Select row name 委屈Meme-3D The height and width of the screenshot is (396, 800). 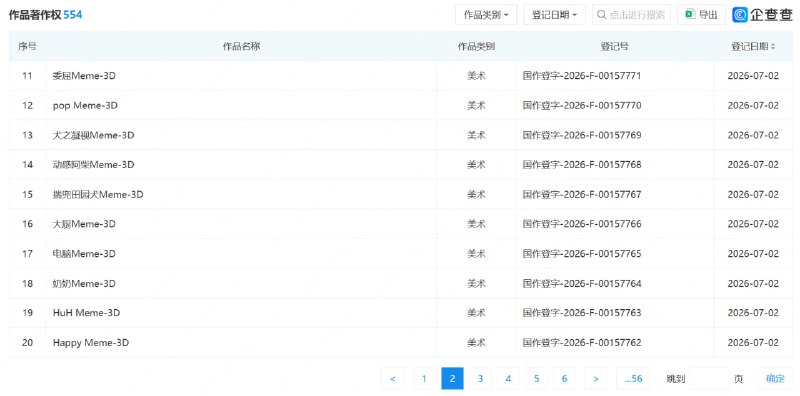[x=84, y=76]
